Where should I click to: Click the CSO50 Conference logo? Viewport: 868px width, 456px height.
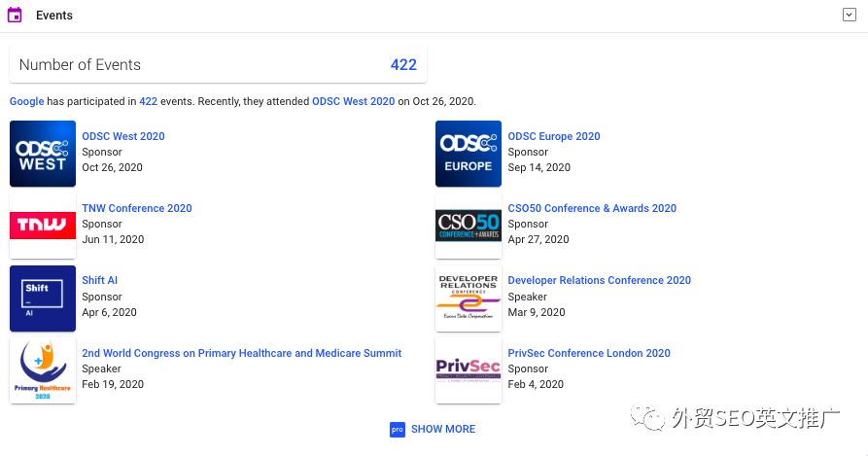coord(469,226)
